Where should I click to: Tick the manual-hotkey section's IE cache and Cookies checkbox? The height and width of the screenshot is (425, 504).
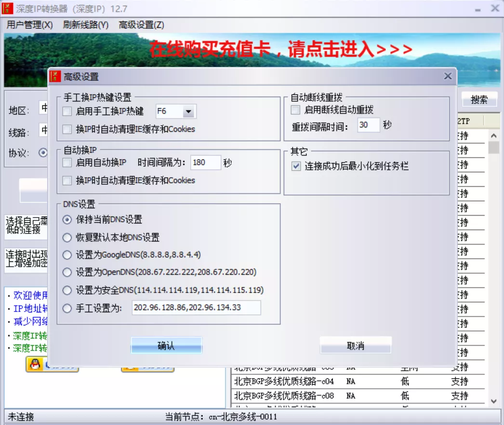(x=67, y=129)
